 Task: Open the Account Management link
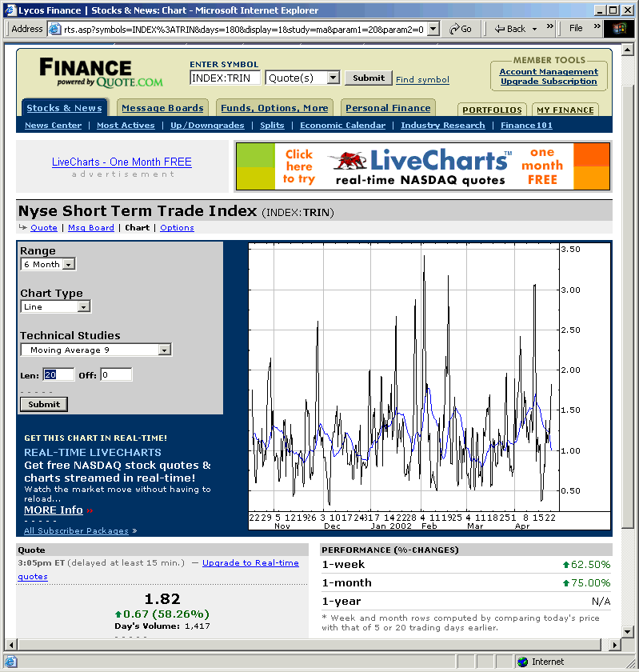coord(549,71)
